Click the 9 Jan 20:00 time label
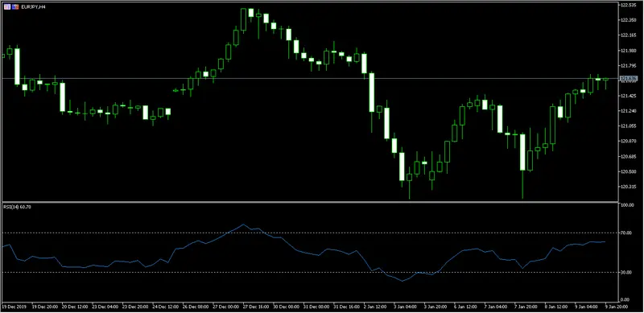Image resolution: width=644 pixels, height=313 pixels. 617,307
